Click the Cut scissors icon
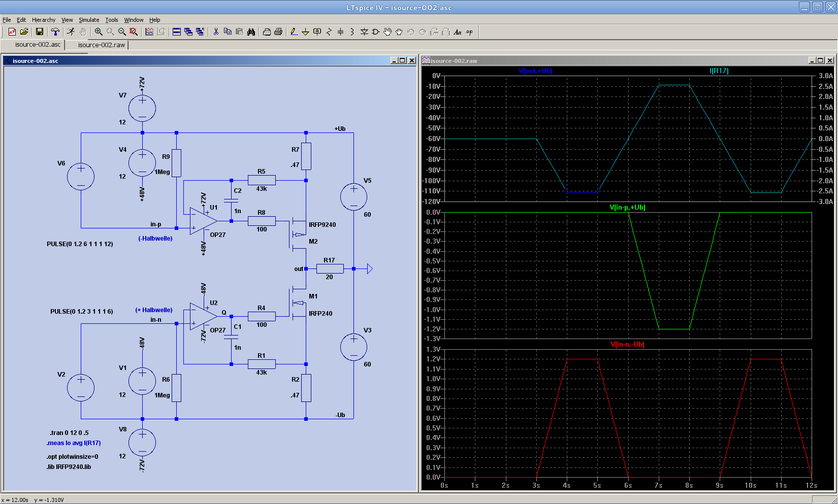 (x=216, y=31)
